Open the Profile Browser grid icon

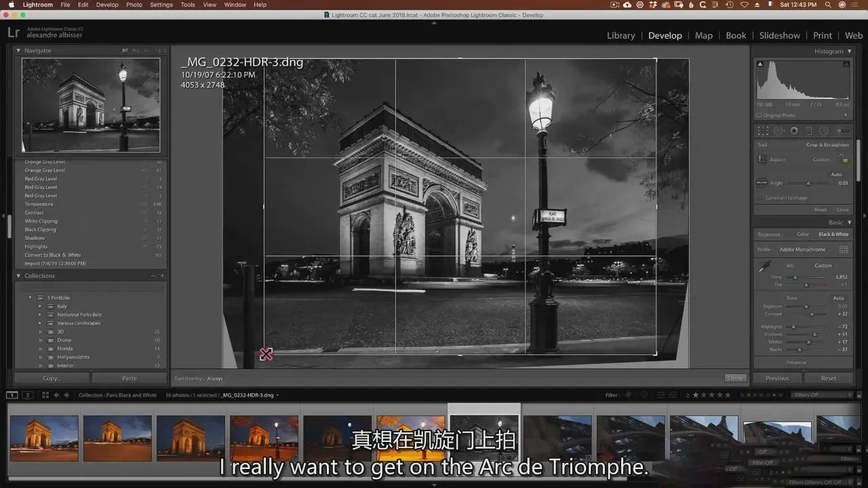pos(844,249)
